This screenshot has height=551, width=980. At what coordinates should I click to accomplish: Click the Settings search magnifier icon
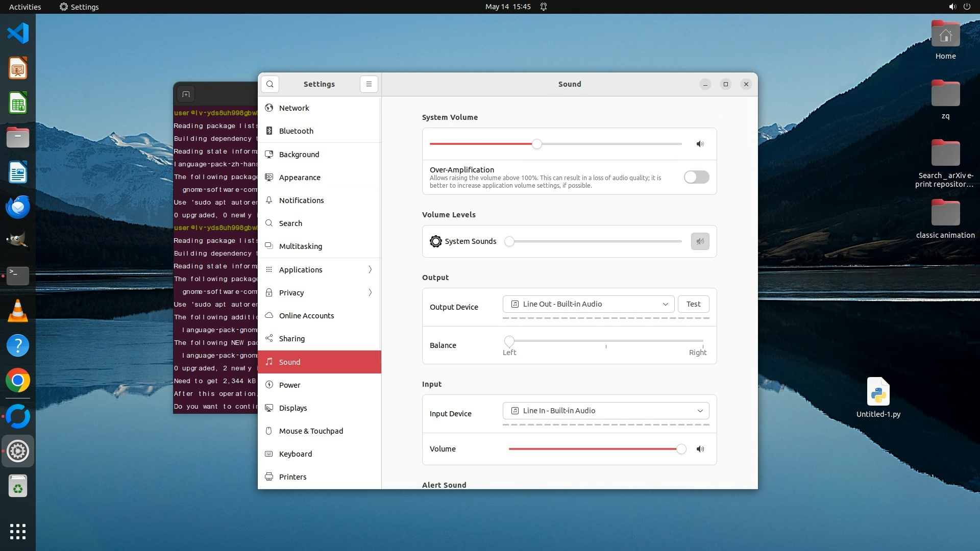pyautogui.click(x=270, y=84)
